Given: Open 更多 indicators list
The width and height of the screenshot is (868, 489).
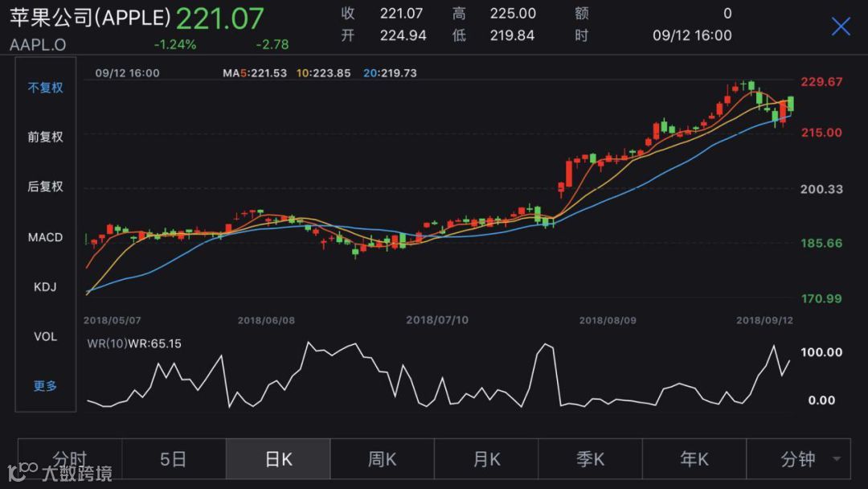Looking at the screenshot, I should pyautogui.click(x=45, y=386).
